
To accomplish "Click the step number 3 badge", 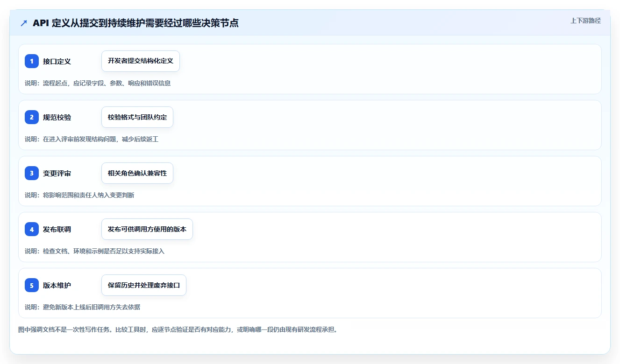I will 32,173.
